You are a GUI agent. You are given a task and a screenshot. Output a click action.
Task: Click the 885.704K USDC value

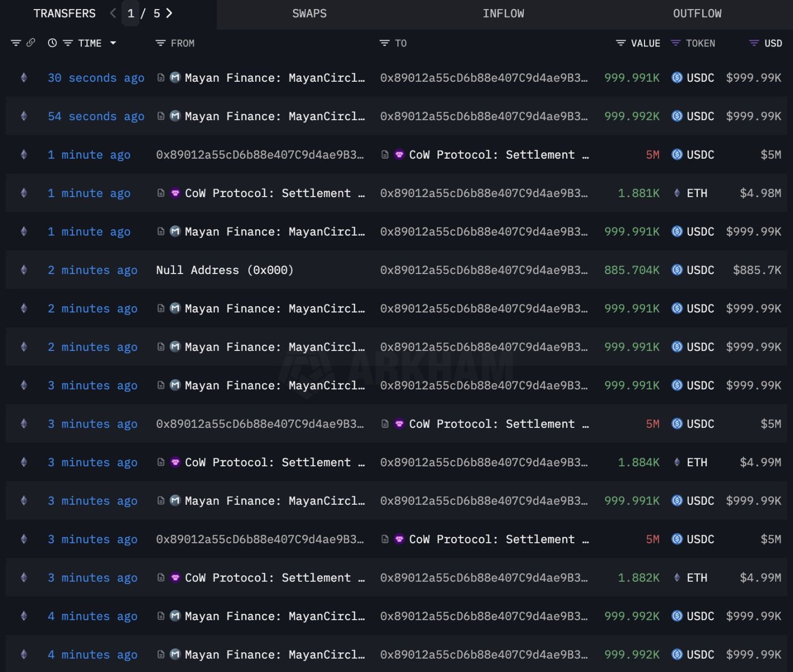(632, 270)
